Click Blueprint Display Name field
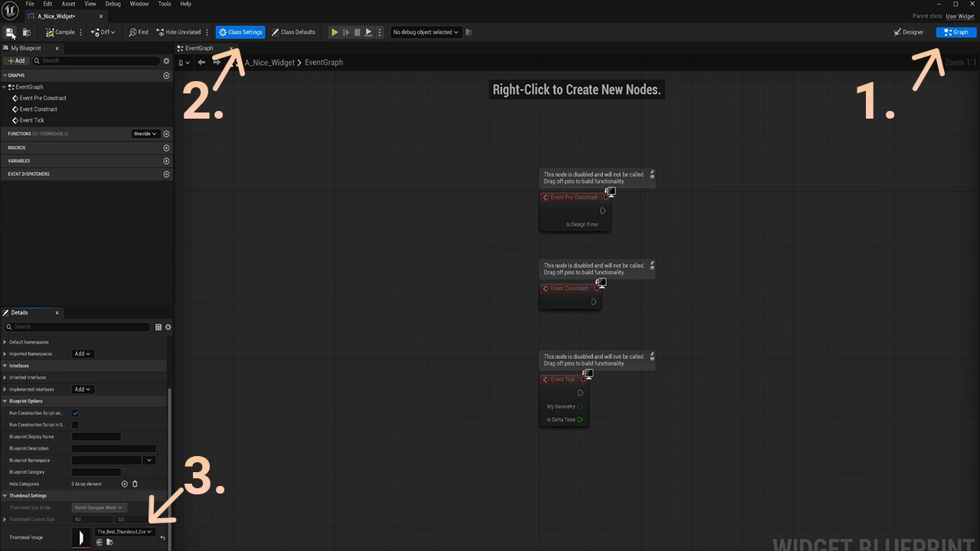Viewport: 980px width, 551px height. [96, 436]
